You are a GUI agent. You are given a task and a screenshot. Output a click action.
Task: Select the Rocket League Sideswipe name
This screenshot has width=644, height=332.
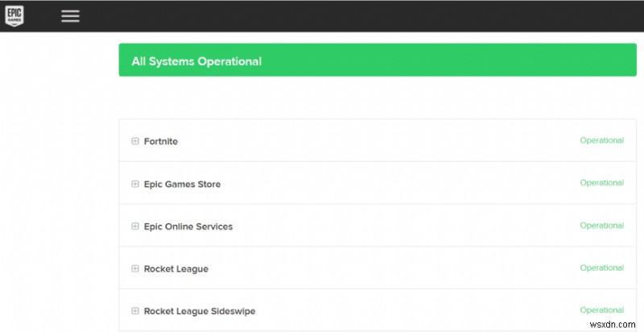pyautogui.click(x=199, y=312)
